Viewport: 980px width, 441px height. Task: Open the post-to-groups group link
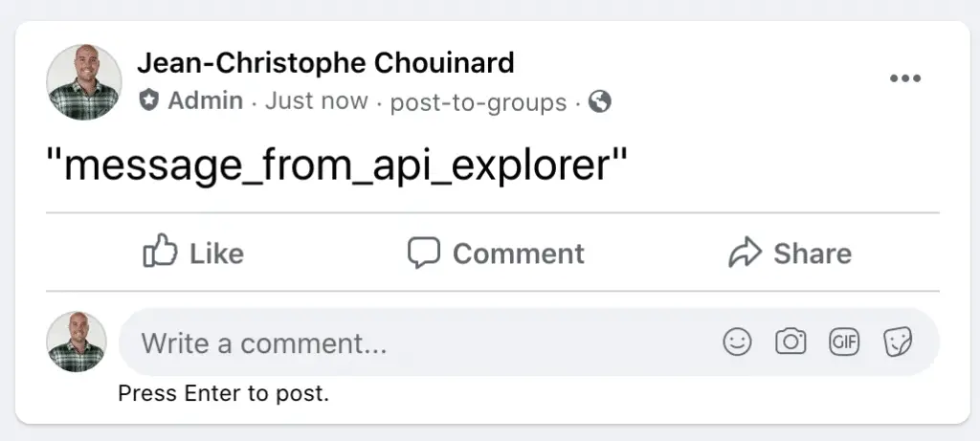click(479, 102)
